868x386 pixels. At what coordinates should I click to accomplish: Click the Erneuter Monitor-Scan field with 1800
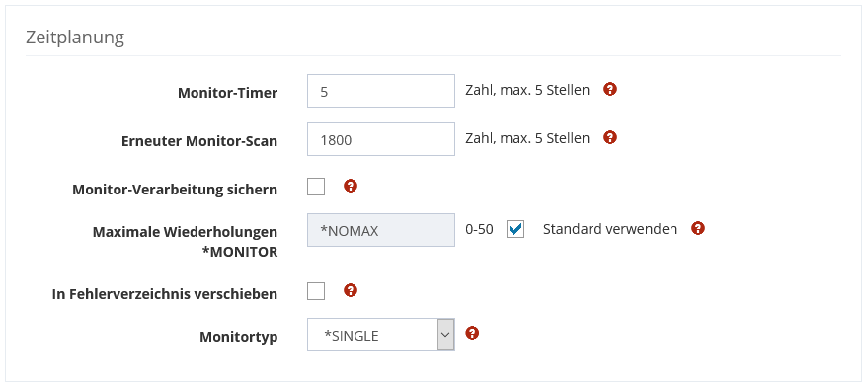tap(381, 139)
